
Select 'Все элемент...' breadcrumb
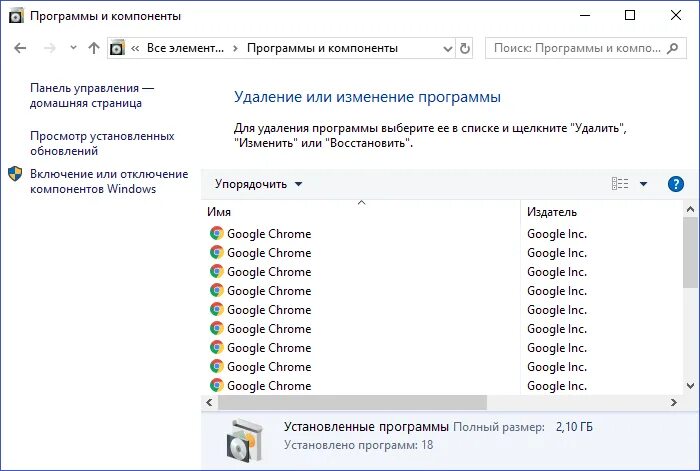(185, 48)
